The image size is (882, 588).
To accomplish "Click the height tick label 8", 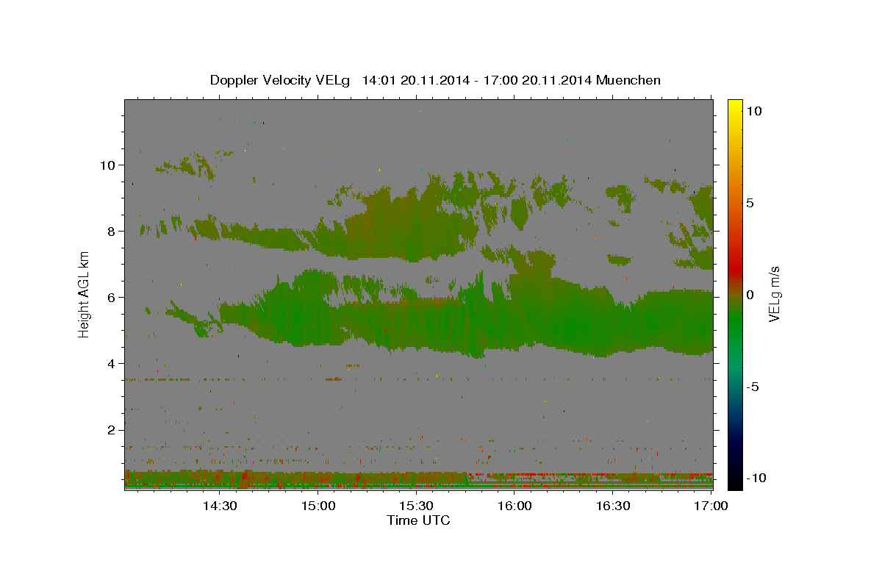I will pos(110,231).
